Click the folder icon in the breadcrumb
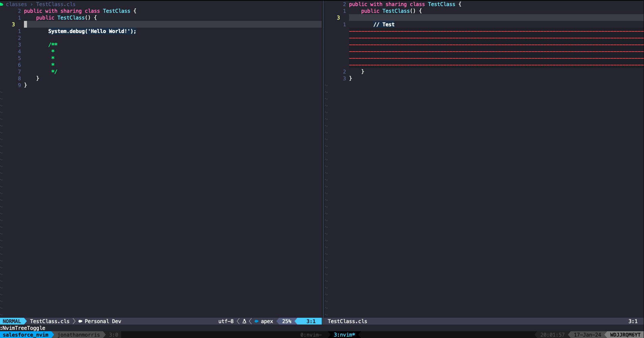 click(1, 4)
